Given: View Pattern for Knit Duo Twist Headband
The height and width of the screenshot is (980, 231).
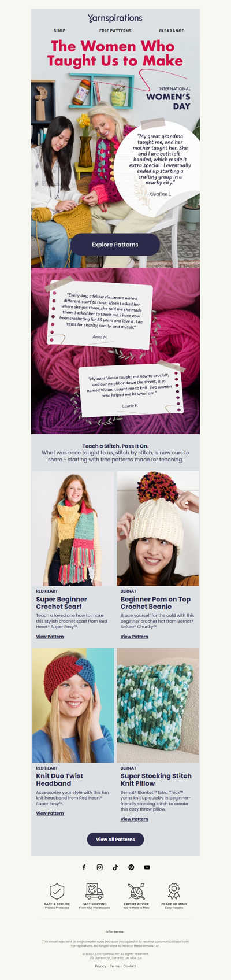Looking at the screenshot, I should (x=50, y=813).
